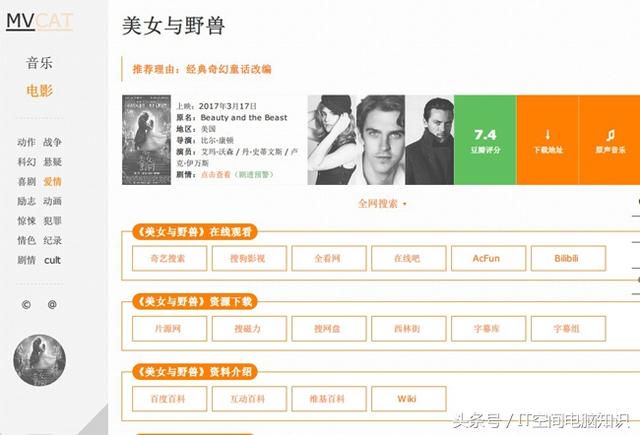Click the 点击查看 plot link
640x435 pixels.
coord(216,174)
